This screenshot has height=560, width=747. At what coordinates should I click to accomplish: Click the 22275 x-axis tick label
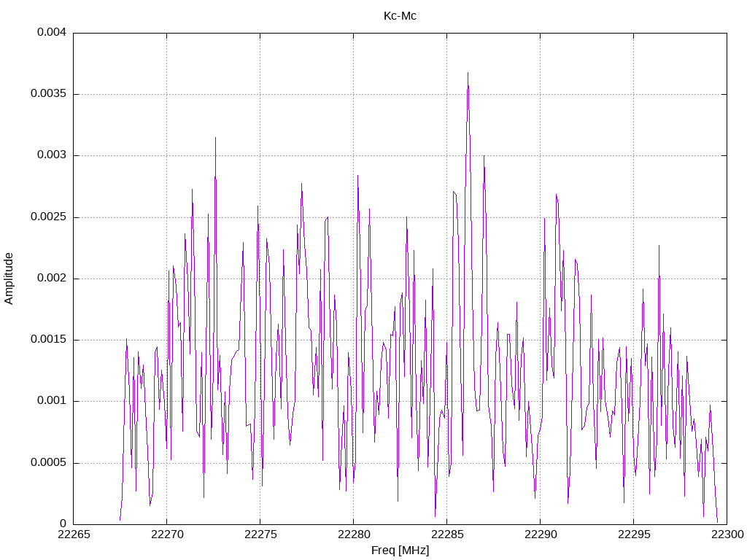260,534
